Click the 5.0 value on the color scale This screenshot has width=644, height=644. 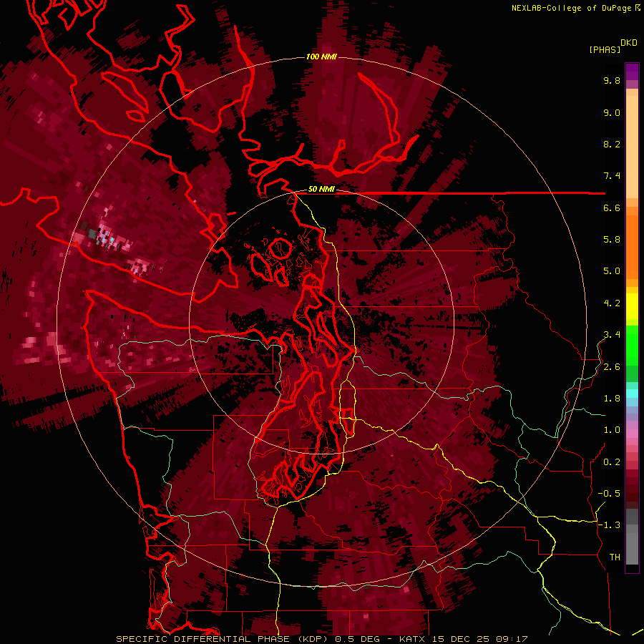point(612,271)
